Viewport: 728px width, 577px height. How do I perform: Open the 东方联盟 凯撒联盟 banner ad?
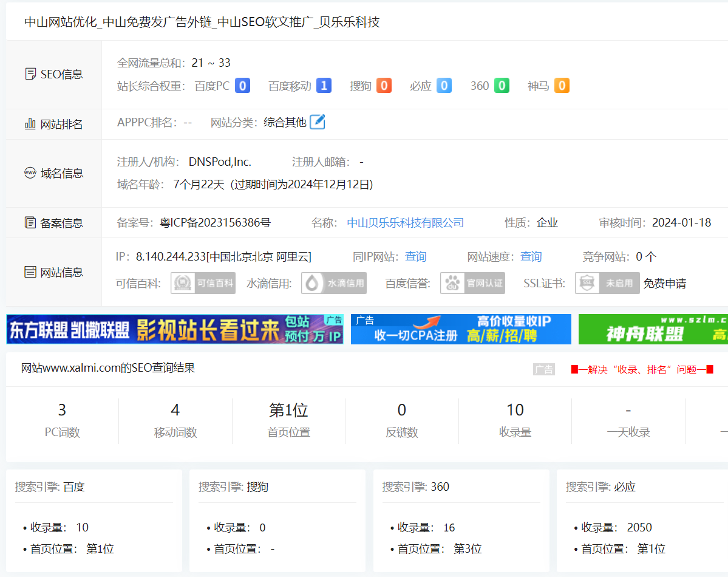175,329
